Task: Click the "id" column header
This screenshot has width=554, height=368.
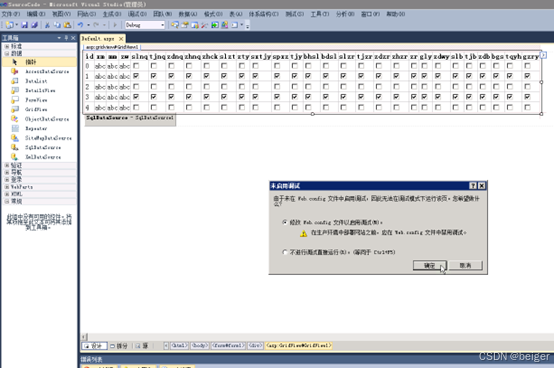Action: tap(90, 57)
